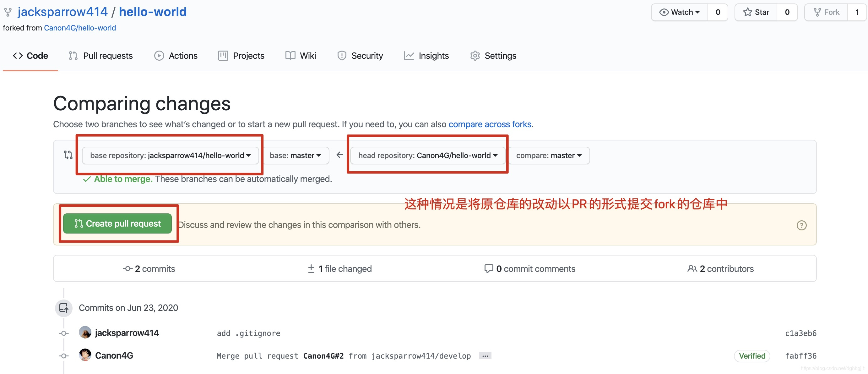The width and height of the screenshot is (868, 374).
Task: Open the jacksparrow414 user profile link
Action: [x=63, y=12]
